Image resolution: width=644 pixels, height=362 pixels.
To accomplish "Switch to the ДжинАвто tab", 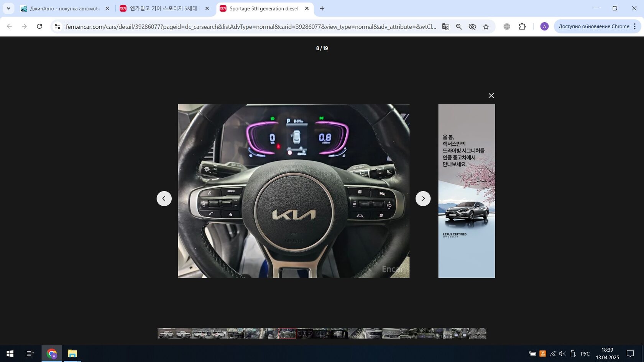I will (x=64, y=8).
